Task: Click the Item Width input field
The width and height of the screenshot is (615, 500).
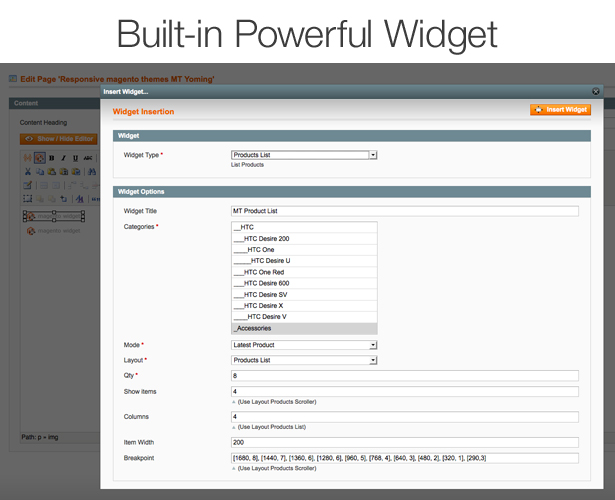Action: 404,442
